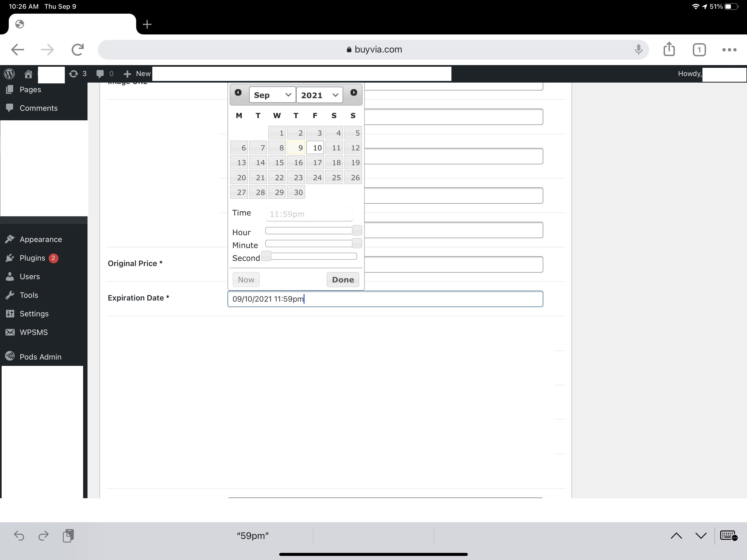Open the 2021 year dropdown
747x560 pixels.
pos(319,95)
